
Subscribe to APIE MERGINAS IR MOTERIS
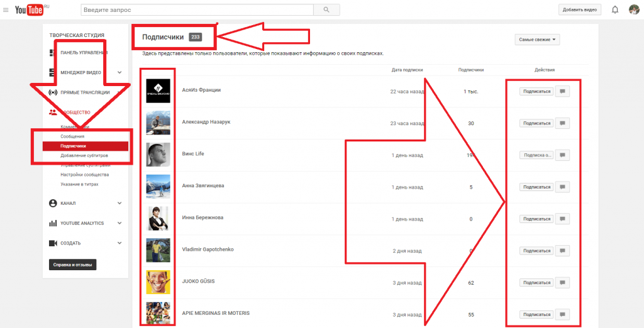tap(536, 314)
